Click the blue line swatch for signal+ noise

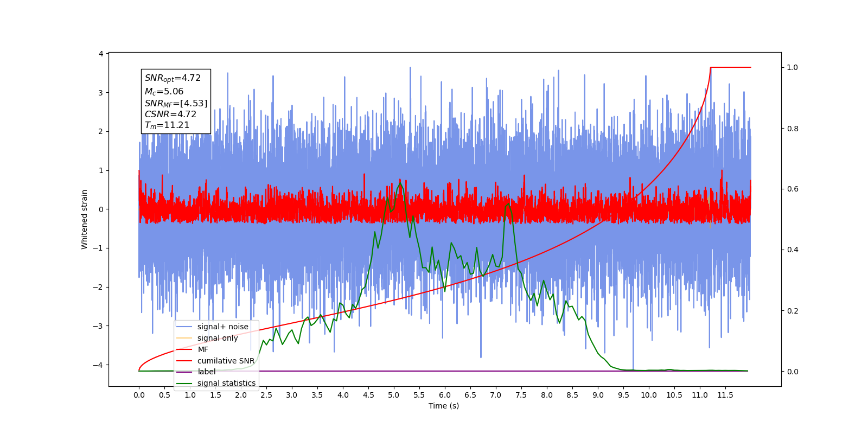click(184, 327)
